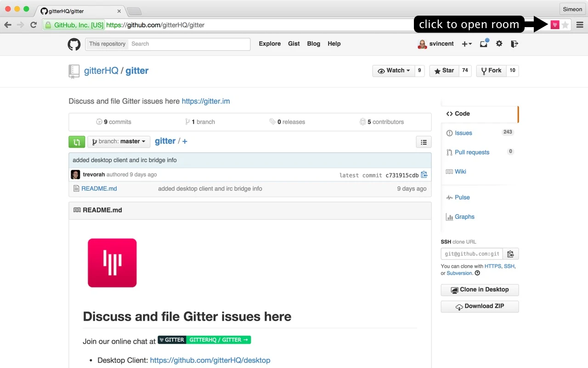
Task: Open the branch: master dropdown
Action: [x=119, y=142]
